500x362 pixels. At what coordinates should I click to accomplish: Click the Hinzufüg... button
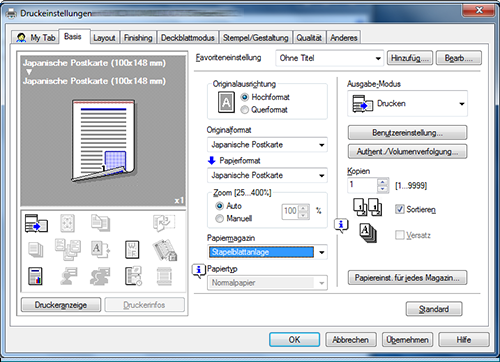410,58
